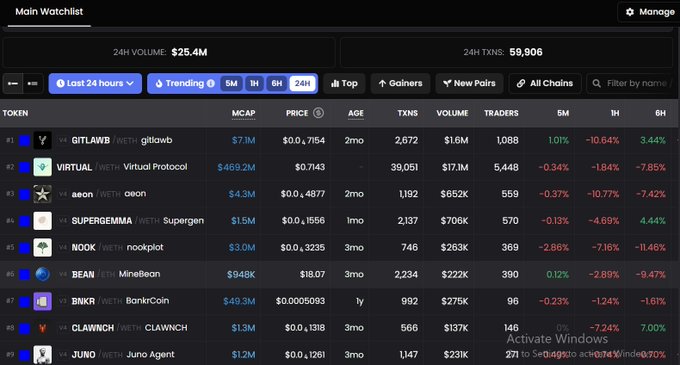Click the $17.1M volume value

tap(455, 167)
